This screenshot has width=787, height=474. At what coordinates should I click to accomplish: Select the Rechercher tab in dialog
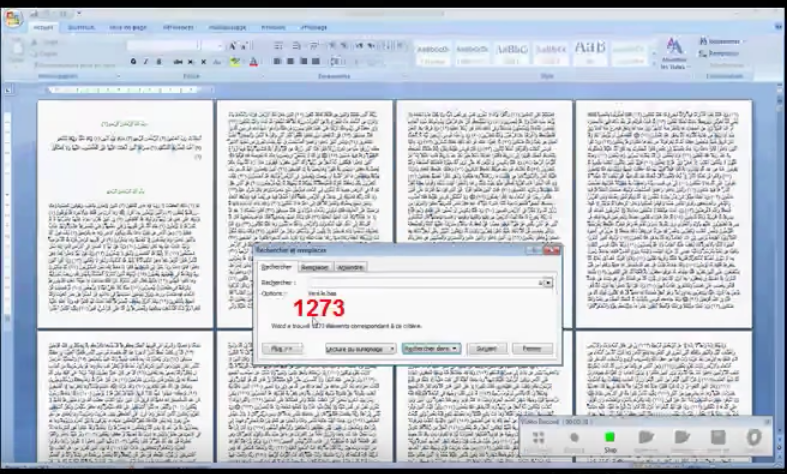coord(277,267)
